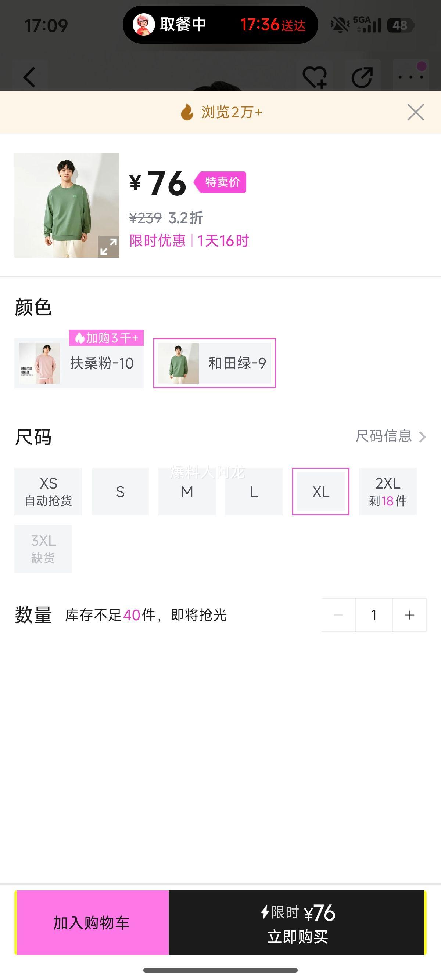The width and height of the screenshot is (441, 980).
Task: Increase quantity with plus button
Action: (x=410, y=615)
